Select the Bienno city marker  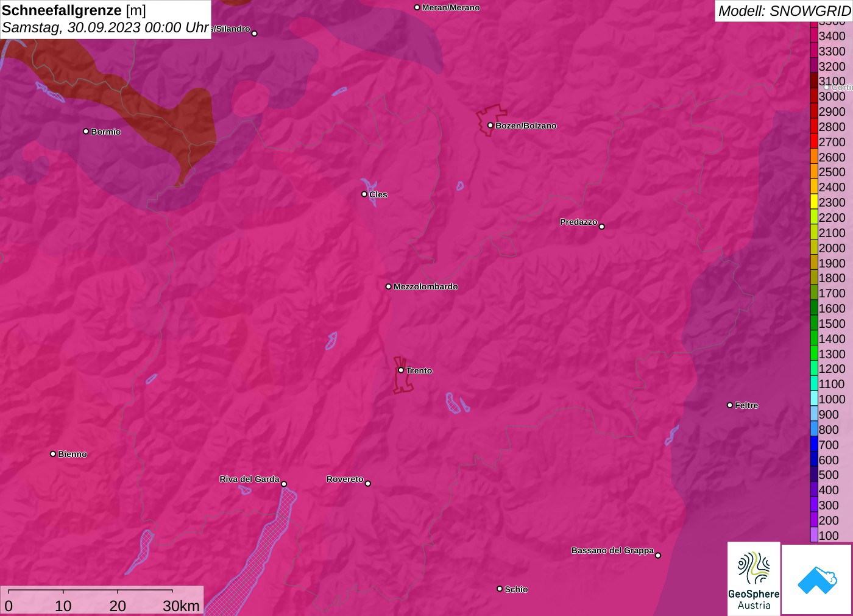[x=53, y=454]
